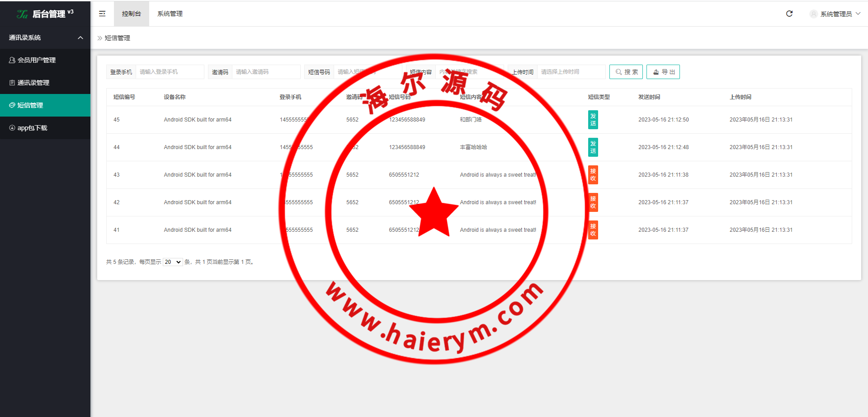Viewport: 868px width, 417px height.
Task: Click the orange 接收 tag in row 43
Action: [x=593, y=175]
